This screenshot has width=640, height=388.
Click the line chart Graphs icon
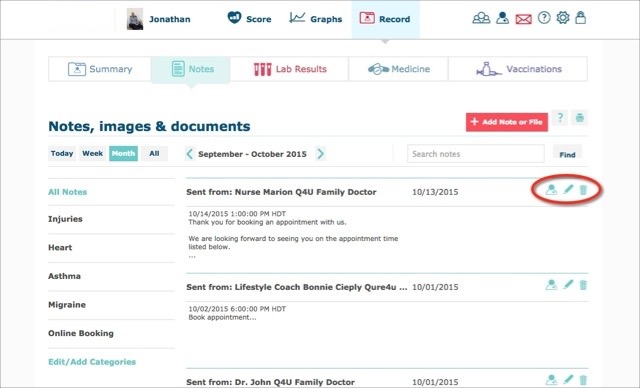pyautogui.click(x=297, y=18)
